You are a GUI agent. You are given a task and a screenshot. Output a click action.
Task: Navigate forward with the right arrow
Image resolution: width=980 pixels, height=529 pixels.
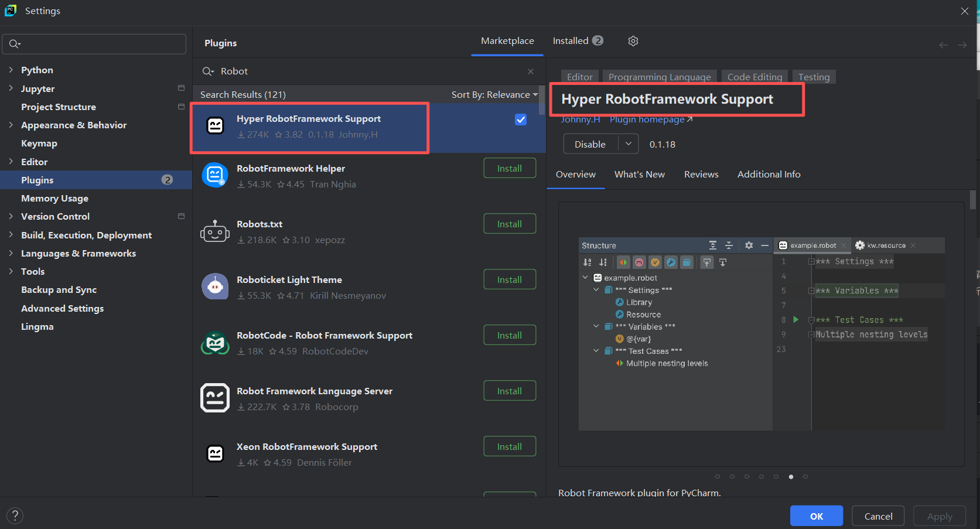[962, 45]
